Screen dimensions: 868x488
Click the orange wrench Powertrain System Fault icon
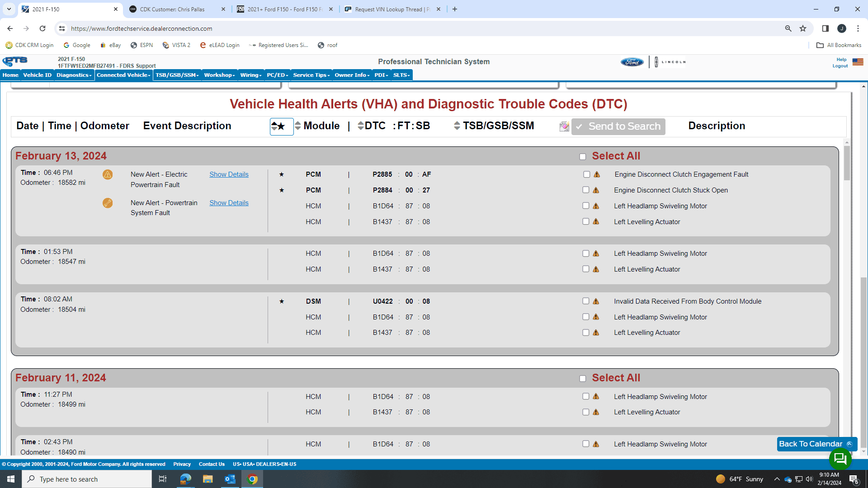click(x=108, y=203)
